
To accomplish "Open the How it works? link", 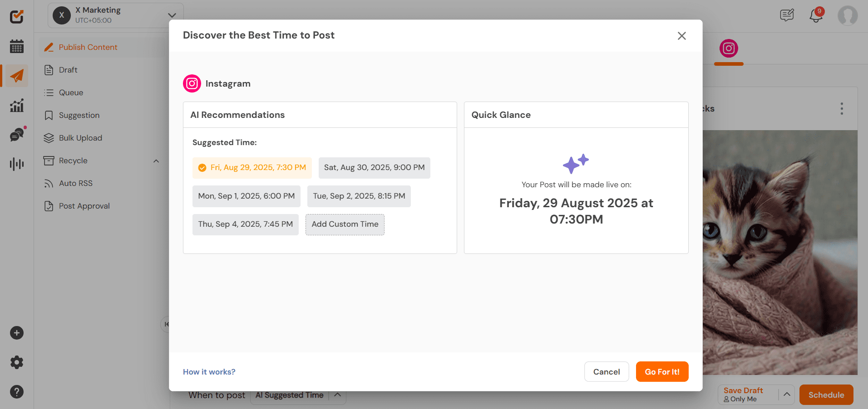I will (x=209, y=372).
